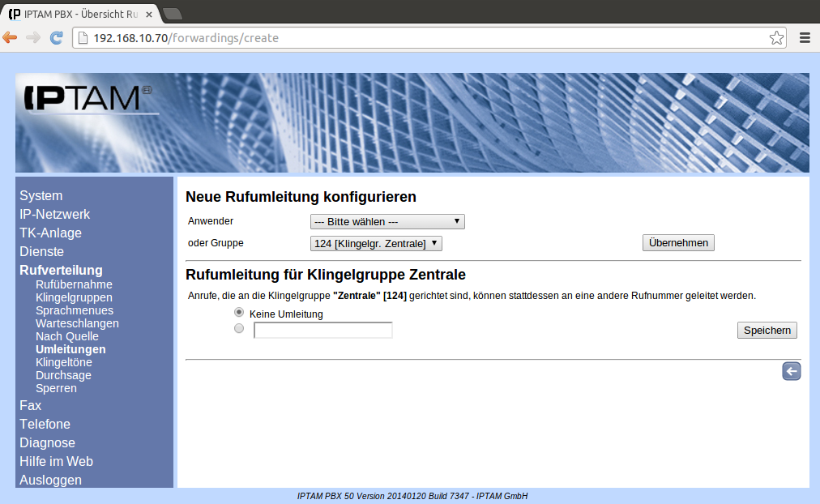Click the browser reload icon
Screen dimensions: 820x504
(57, 37)
